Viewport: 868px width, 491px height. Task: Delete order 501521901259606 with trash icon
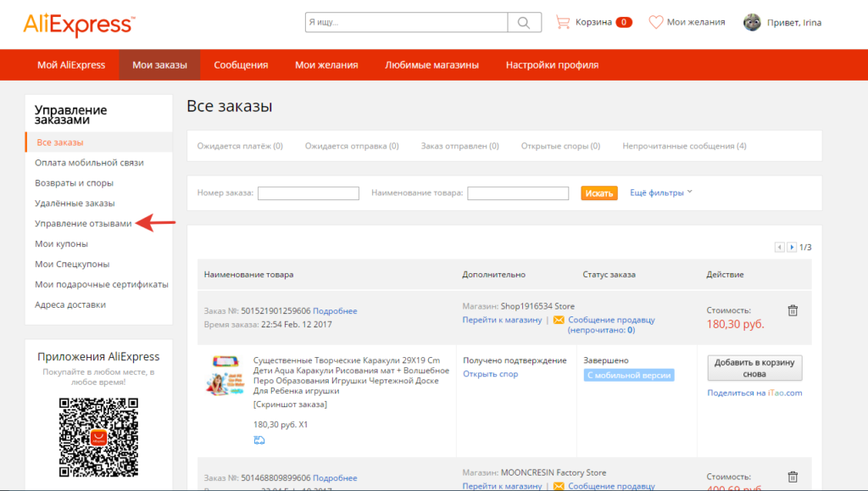(793, 310)
